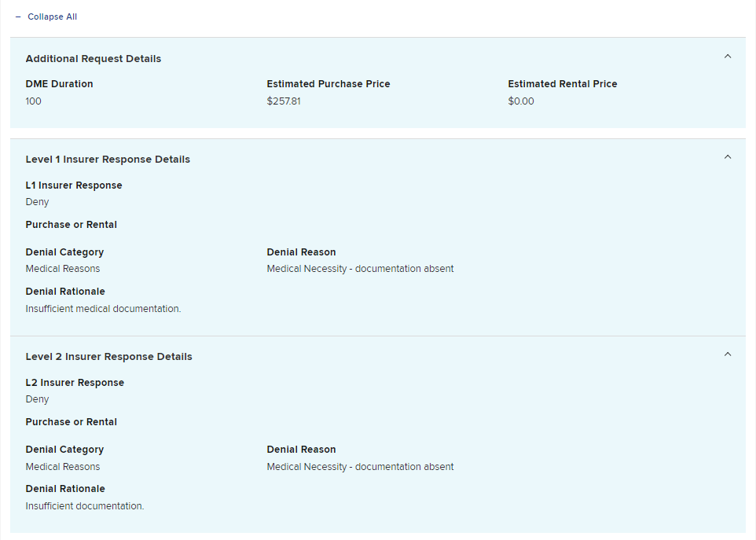Click the L2 Insurer Response label

coord(75,383)
